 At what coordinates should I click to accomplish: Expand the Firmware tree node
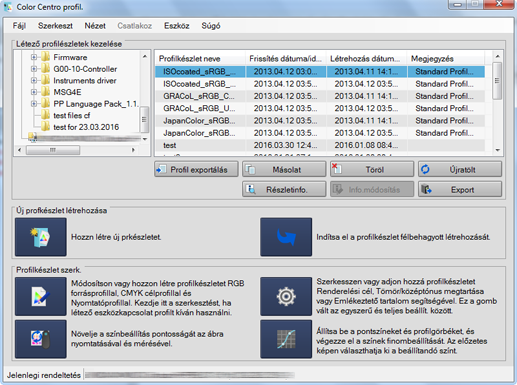[34, 57]
